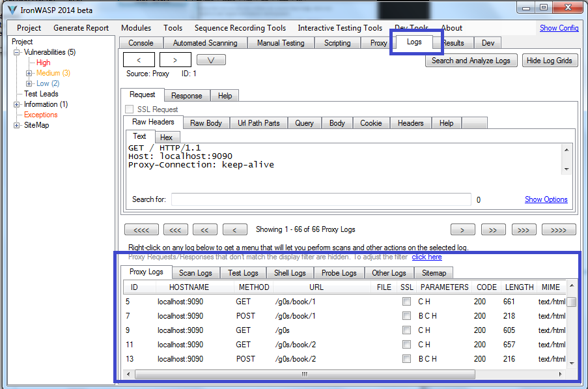Open the Raw Body tab
The image size is (588, 389).
206,123
